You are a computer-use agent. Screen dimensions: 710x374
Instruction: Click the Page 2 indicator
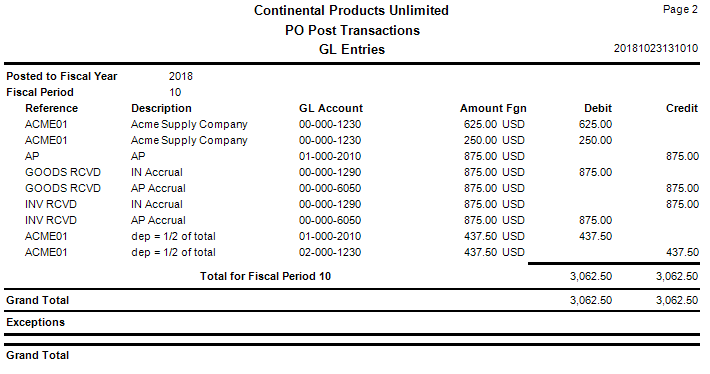[x=680, y=10]
